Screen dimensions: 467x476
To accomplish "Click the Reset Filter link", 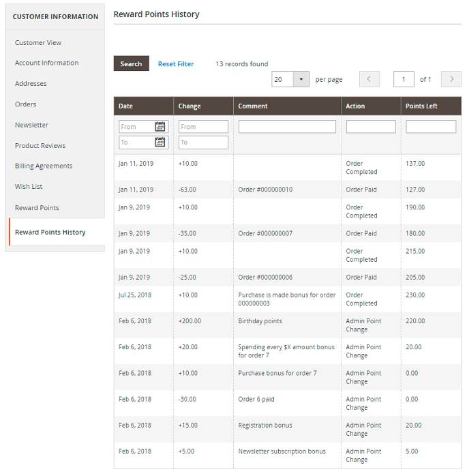I will 176,64.
